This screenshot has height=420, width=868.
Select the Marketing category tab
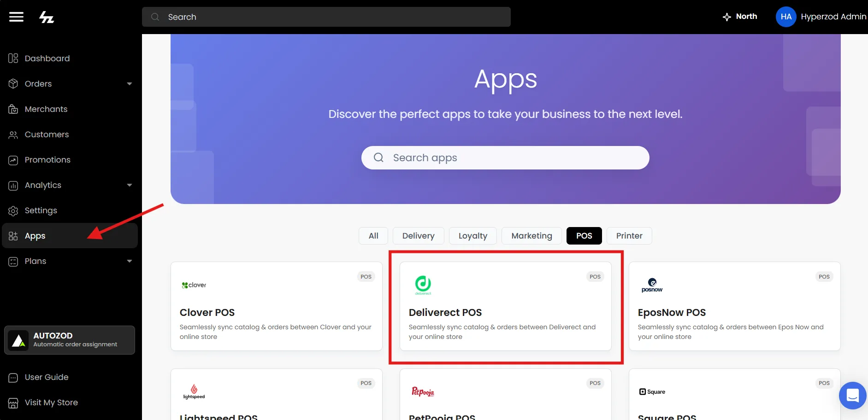pos(531,236)
